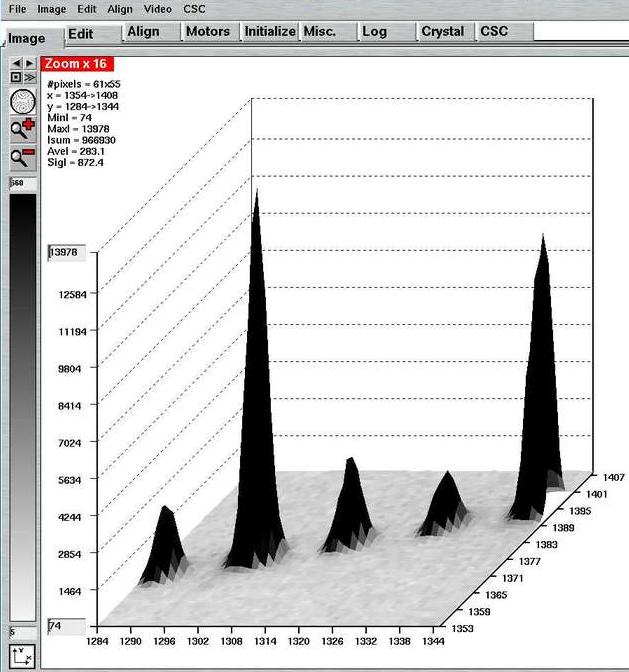
Task: Click the double-chevron fast-forward icon
Action: click(x=30, y=77)
